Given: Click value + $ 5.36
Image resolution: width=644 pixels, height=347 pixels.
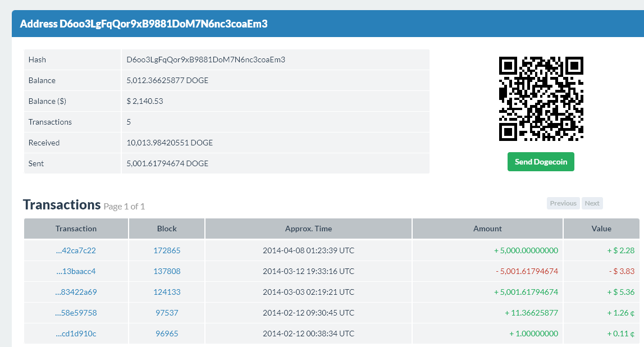Looking at the screenshot, I should (620, 292).
